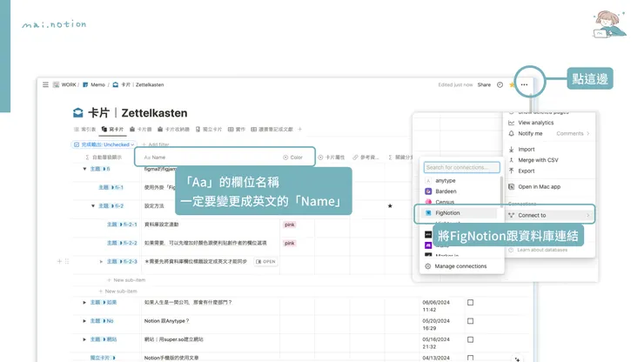Click pink tag in the fi-2-2 row
Viewport: 644px width, 362px height.
[x=290, y=244]
